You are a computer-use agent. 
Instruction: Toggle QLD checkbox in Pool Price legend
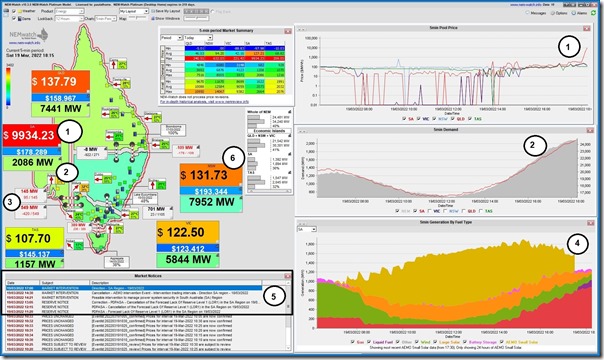[x=452, y=119]
